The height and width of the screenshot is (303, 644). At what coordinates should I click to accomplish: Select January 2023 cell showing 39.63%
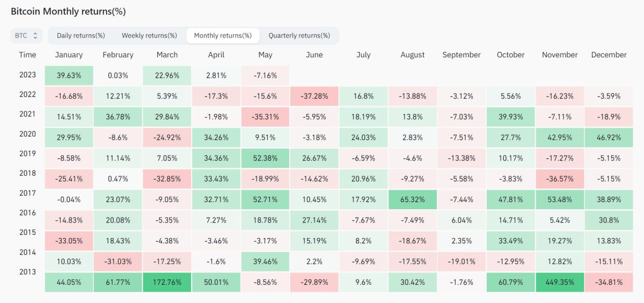(x=69, y=76)
